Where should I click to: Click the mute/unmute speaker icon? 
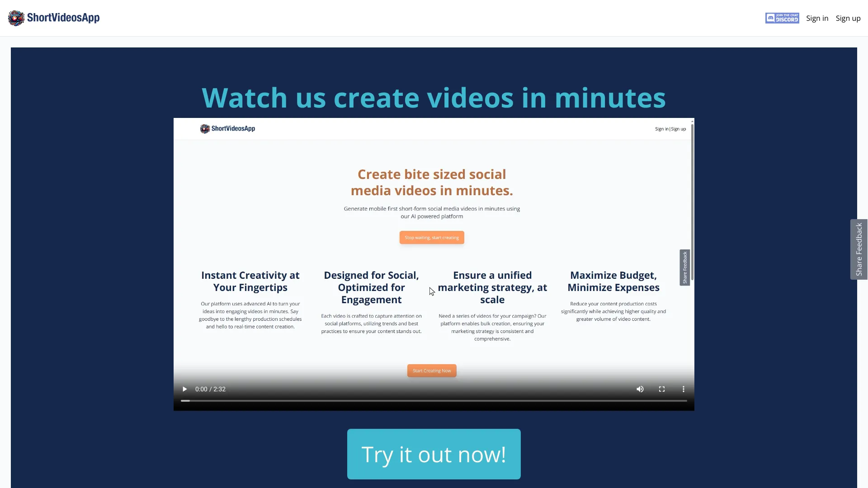point(640,389)
